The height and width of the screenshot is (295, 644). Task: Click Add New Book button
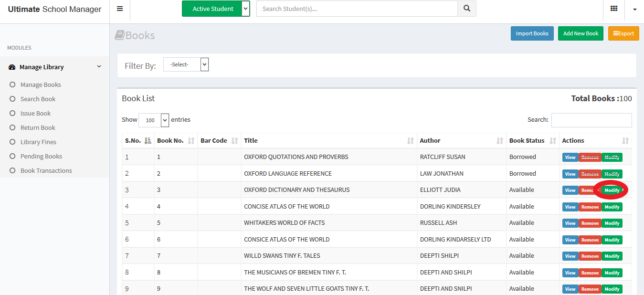pyautogui.click(x=581, y=33)
